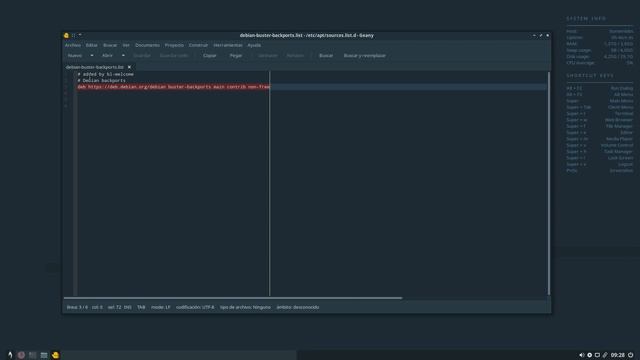Click the Abrir toolbar button
The width and height of the screenshot is (640, 360).
(107, 56)
